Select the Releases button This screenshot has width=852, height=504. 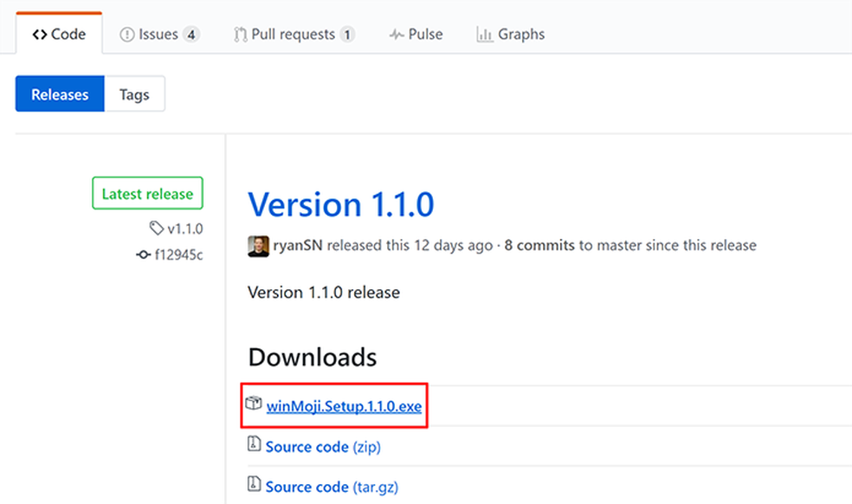point(60,94)
